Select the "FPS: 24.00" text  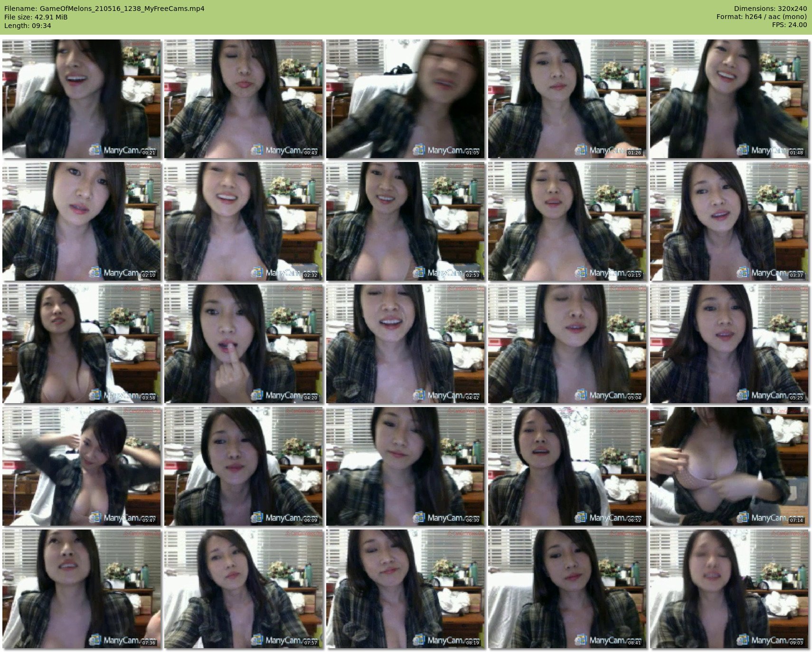coord(789,26)
